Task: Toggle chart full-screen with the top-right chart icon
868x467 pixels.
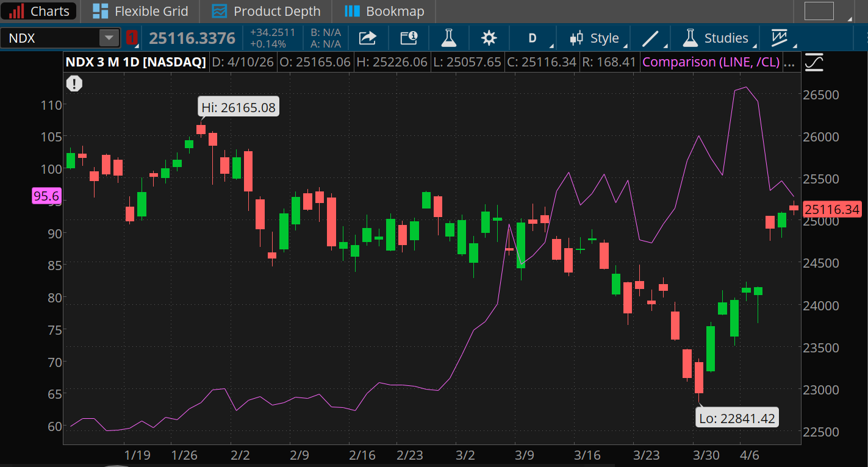Action: pos(814,61)
